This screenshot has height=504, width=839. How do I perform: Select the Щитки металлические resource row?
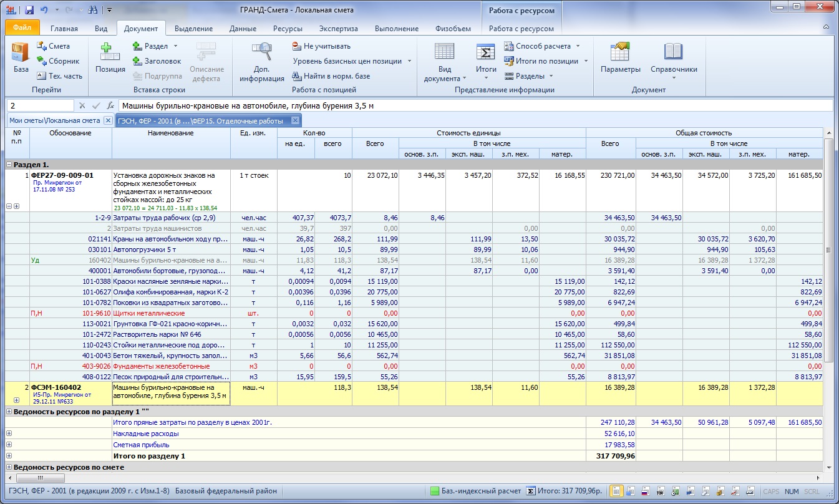pos(414,313)
